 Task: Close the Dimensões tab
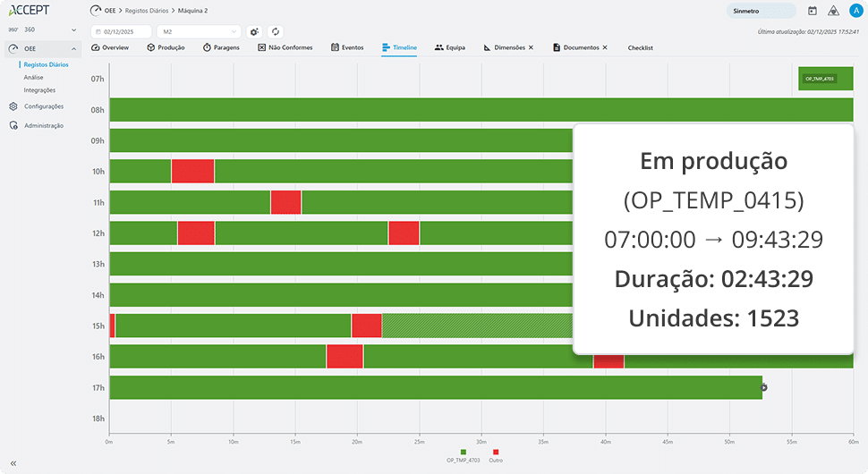click(531, 47)
